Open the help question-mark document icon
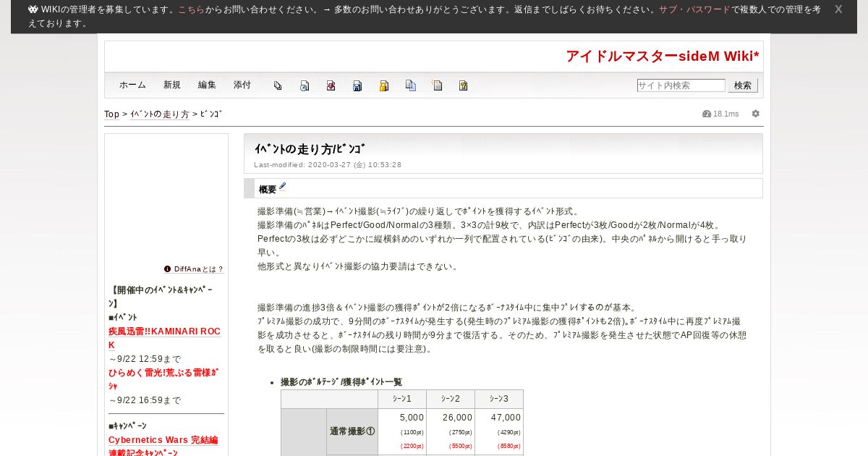This screenshot has width=868, height=456. tap(463, 85)
